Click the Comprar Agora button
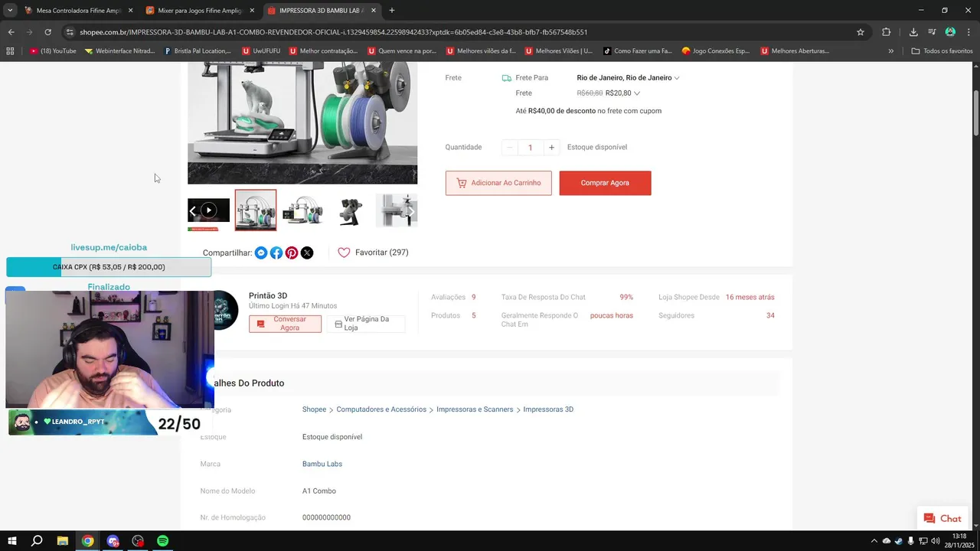Screen dimensions: 980x551 click(x=605, y=183)
